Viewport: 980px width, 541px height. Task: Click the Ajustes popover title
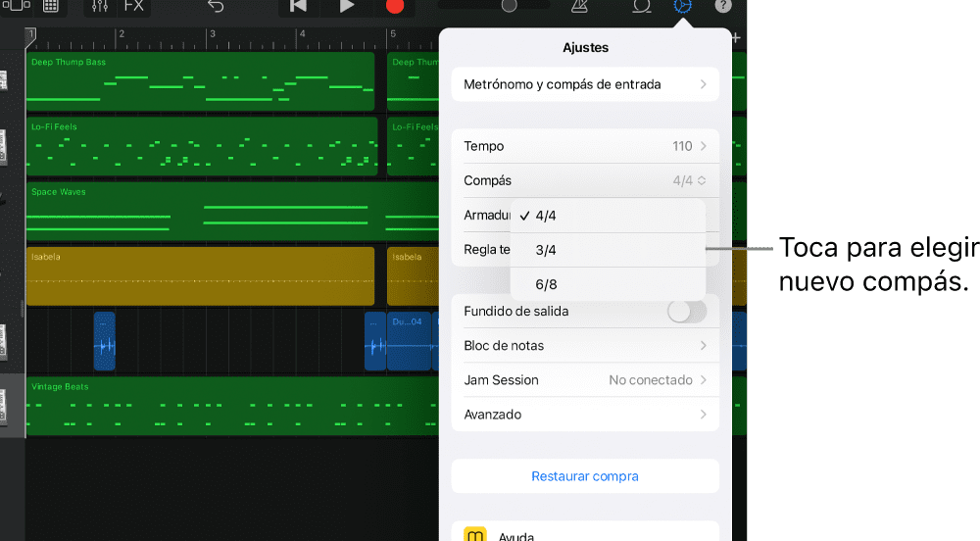(x=586, y=47)
